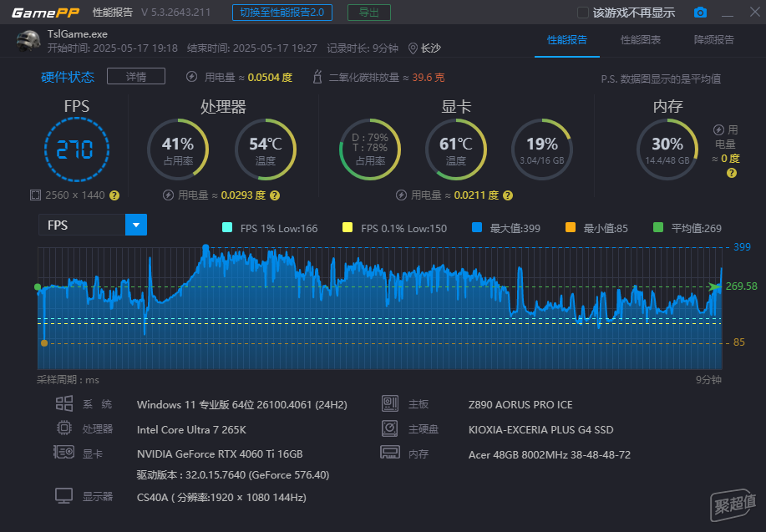The image size is (766, 532).
Task: Click the GamePP logo
Action: 45,13
